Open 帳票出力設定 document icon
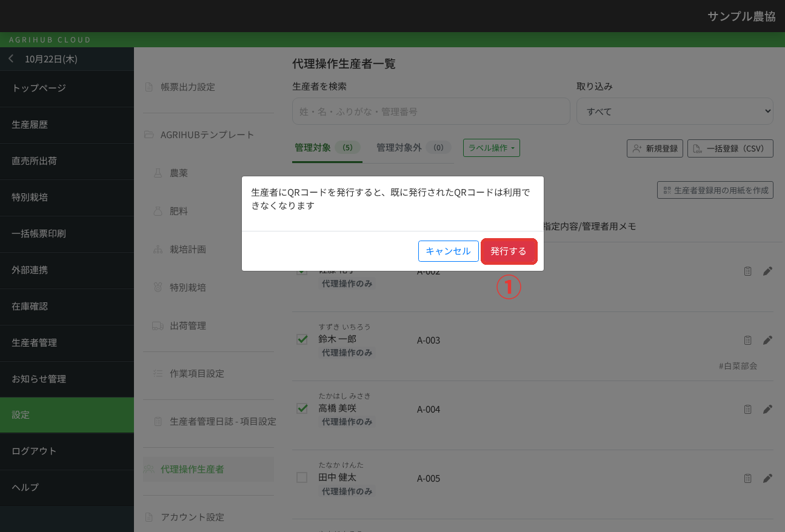This screenshot has height=532, width=785. [149, 87]
